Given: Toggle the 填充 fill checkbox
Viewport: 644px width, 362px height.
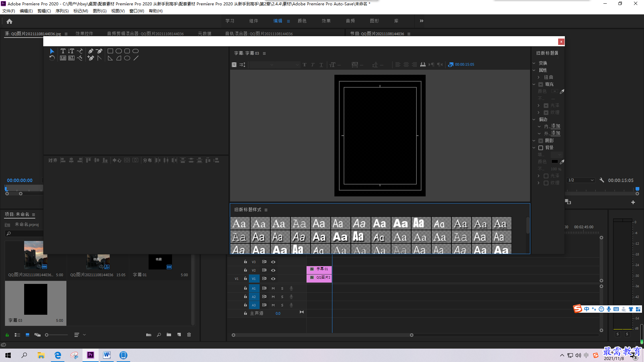Looking at the screenshot, I should pos(541,84).
